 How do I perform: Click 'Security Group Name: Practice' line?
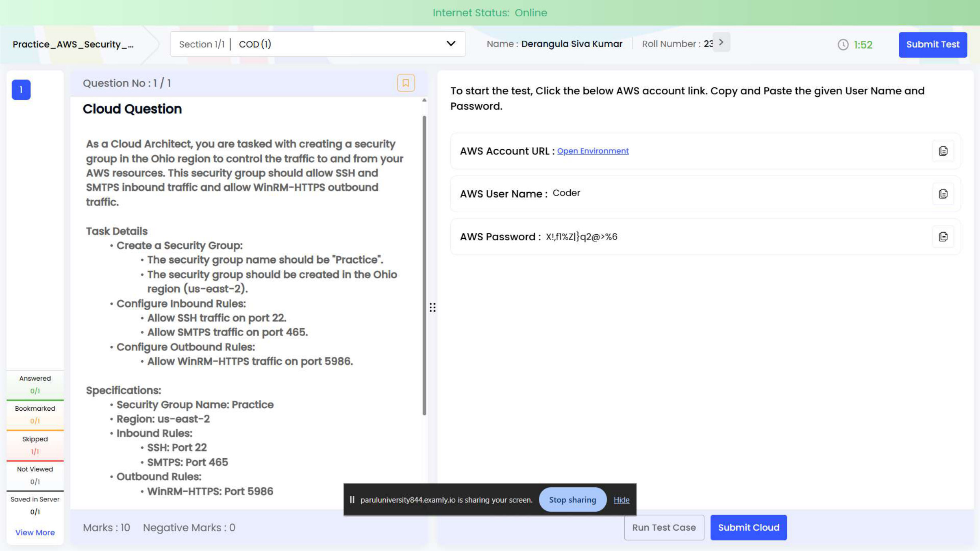(195, 404)
